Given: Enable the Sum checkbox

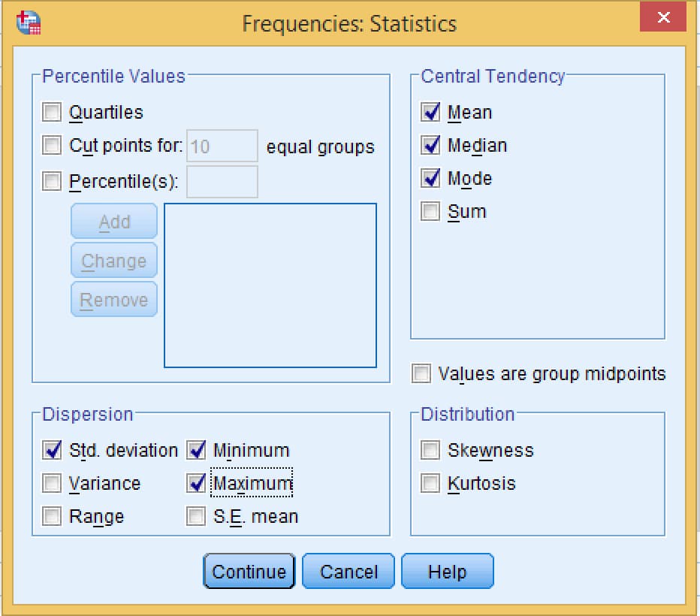Looking at the screenshot, I should tap(430, 211).
